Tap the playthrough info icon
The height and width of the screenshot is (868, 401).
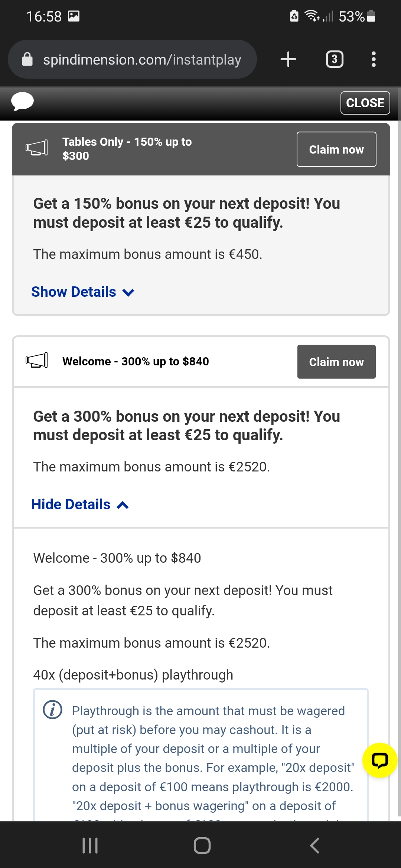tap(53, 710)
